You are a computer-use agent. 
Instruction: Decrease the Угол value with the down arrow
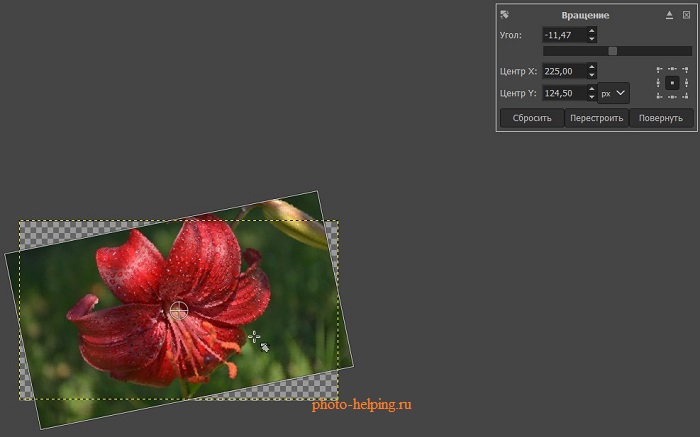[x=592, y=39]
